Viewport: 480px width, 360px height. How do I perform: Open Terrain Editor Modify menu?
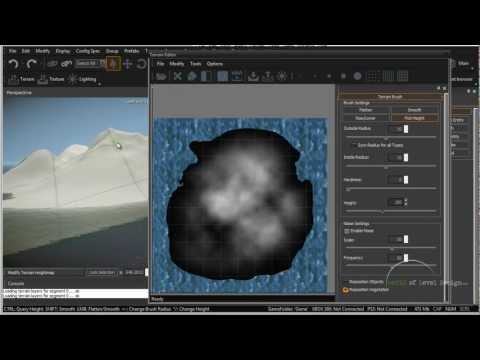(177, 64)
